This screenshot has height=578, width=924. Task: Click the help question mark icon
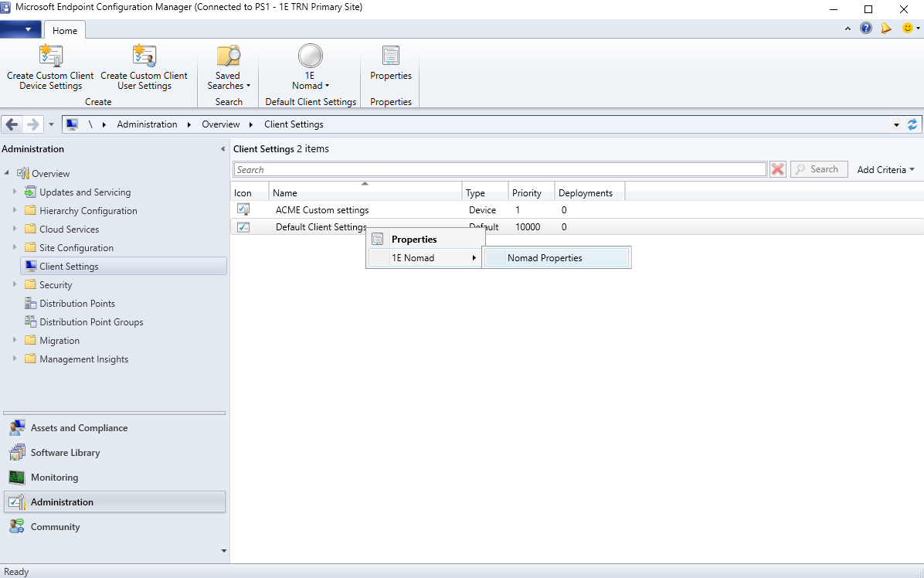(x=865, y=29)
